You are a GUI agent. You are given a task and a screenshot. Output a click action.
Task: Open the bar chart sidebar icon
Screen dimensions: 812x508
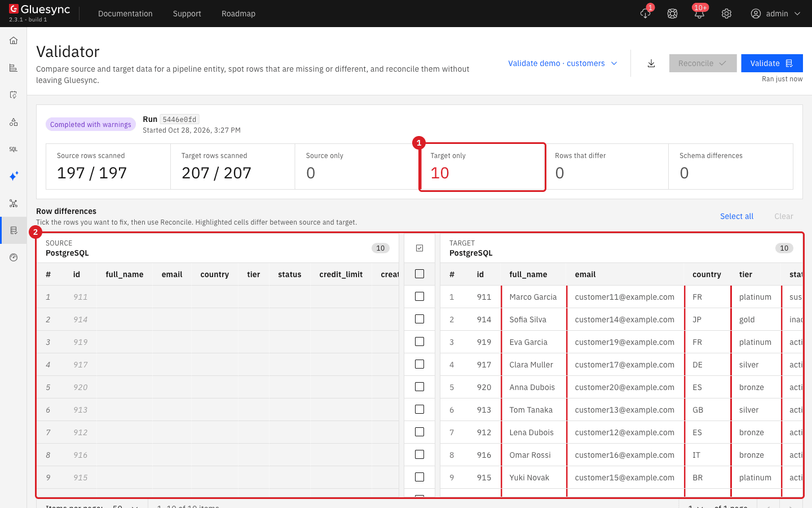(x=14, y=68)
